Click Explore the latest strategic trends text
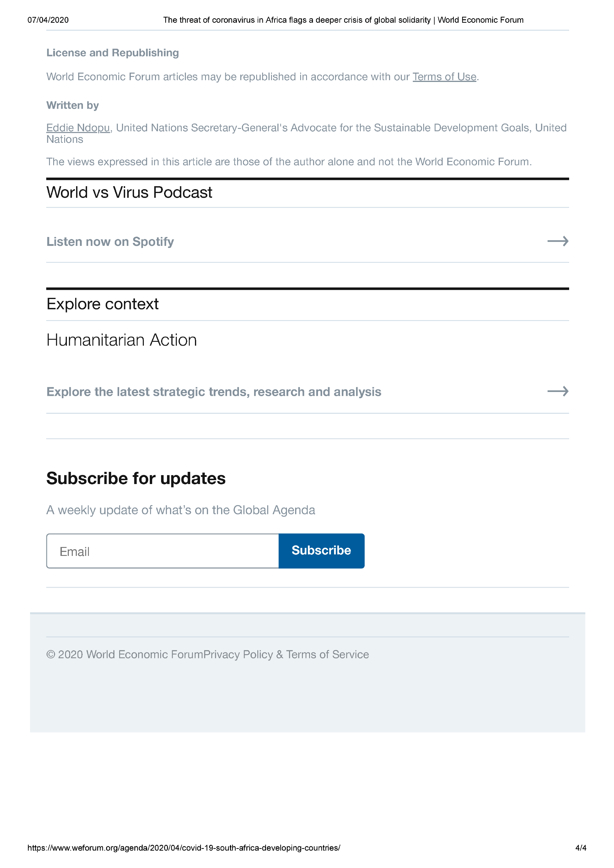 (x=214, y=392)
